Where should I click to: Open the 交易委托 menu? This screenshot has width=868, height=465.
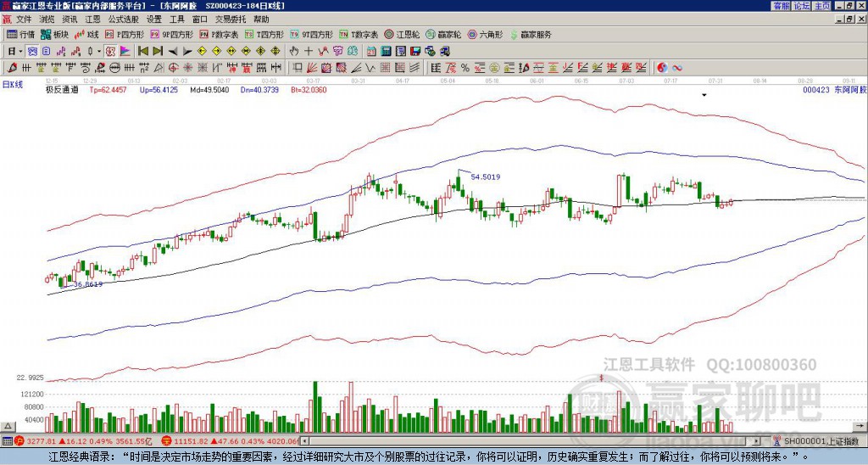click(x=231, y=20)
